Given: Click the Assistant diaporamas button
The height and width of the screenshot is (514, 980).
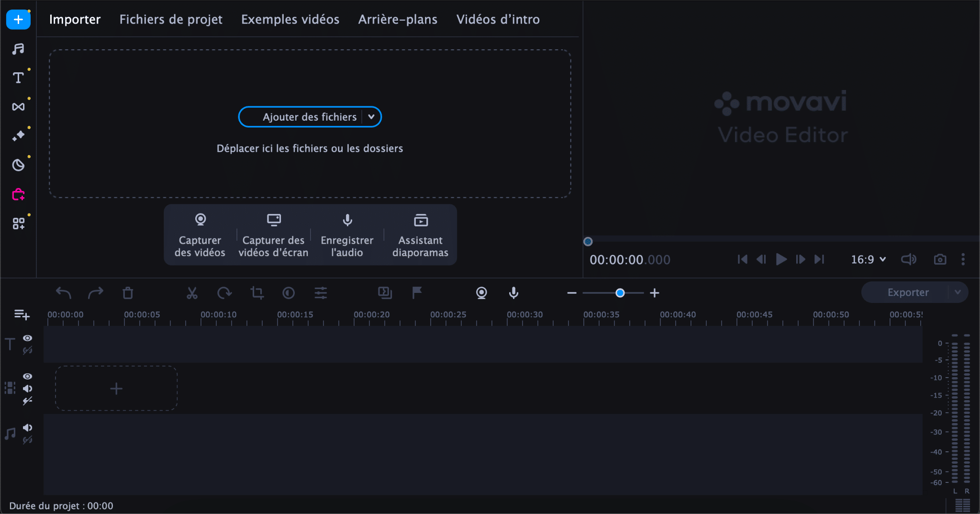Looking at the screenshot, I should 420,235.
